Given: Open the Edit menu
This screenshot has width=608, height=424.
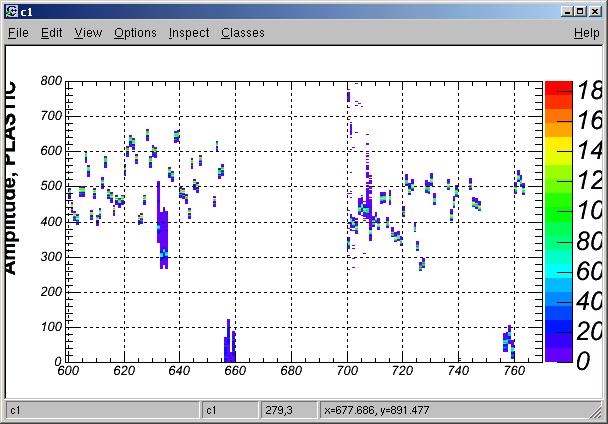Looking at the screenshot, I should point(52,33).
